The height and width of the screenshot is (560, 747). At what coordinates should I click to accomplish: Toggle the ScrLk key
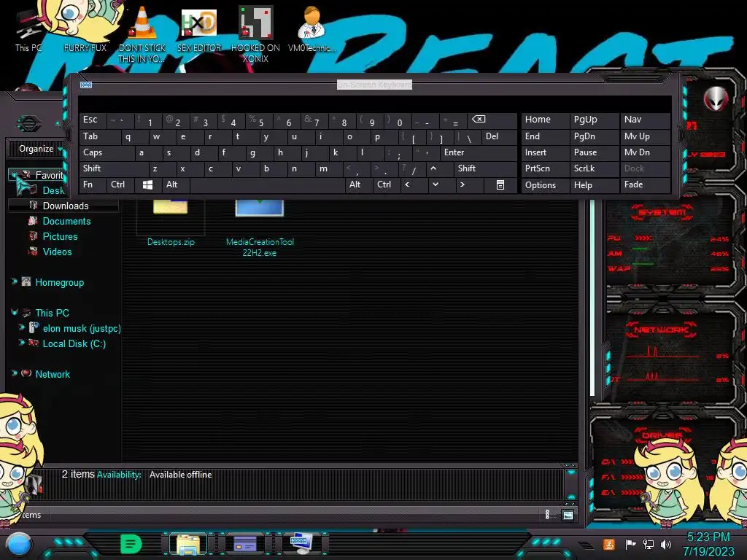(x=594, y=168)
